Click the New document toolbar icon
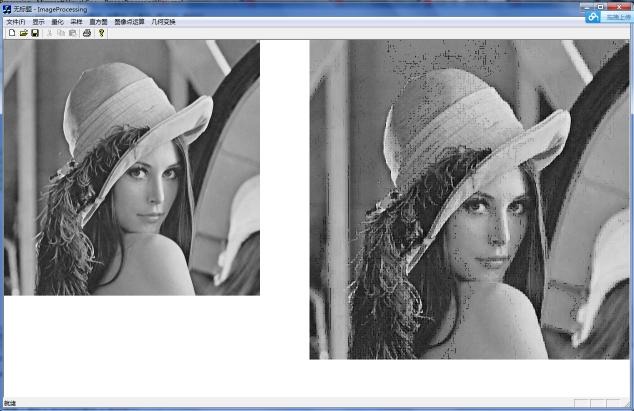Image resolution: width=634 pixels, height=411 pixels. point(12,33)
